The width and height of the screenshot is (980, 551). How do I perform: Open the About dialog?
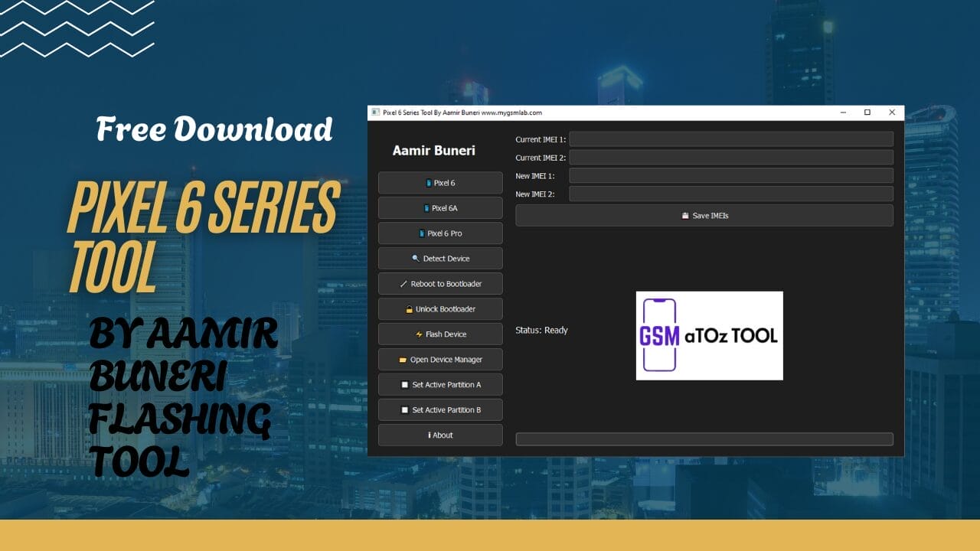(x=440, y=435)
